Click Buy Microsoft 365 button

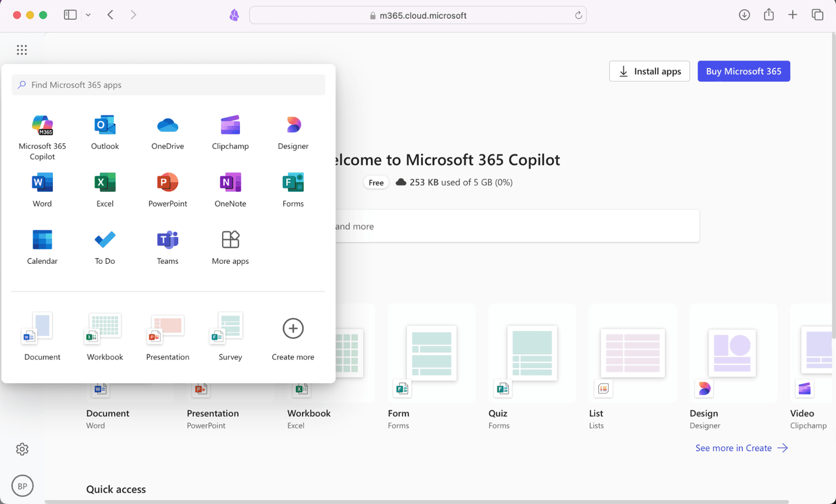click(744, 71)
